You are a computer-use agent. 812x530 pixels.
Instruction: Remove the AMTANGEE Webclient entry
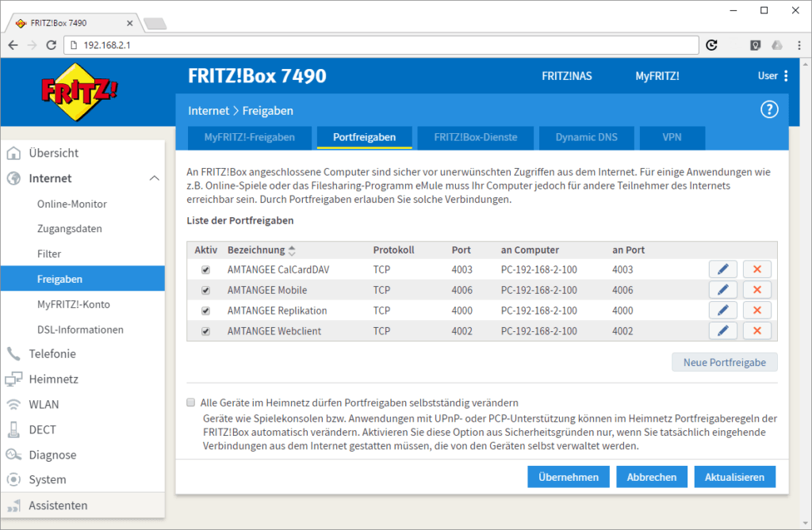[756, 331]
